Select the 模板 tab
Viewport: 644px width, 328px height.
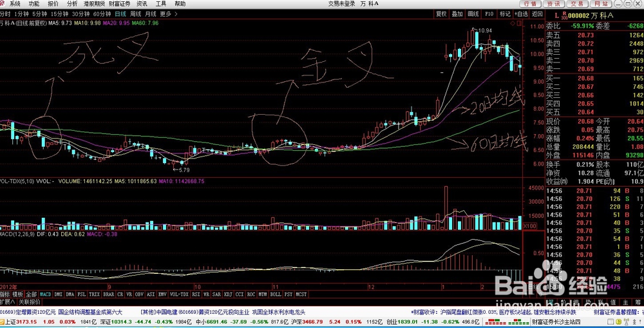(x=17, y=294)
